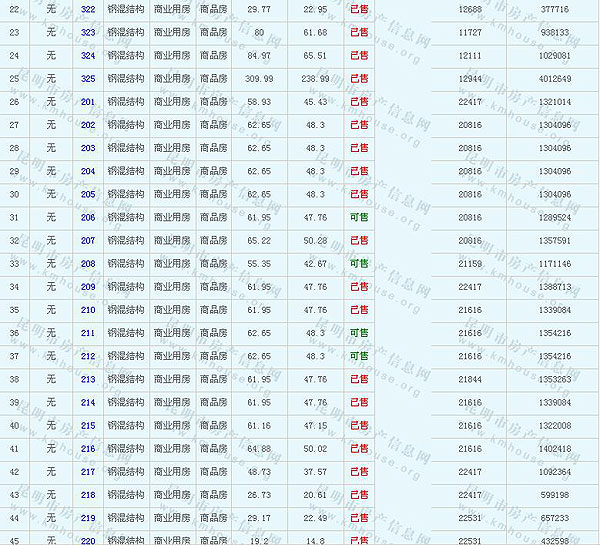
Task: Select room number 205 link
Action: pyautogui.click(x=88, y=194)
